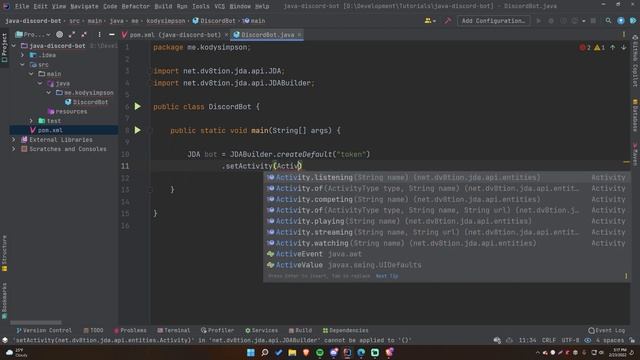
Task: Close the DiscordBot.java editor tab
Action: (299, 35)
